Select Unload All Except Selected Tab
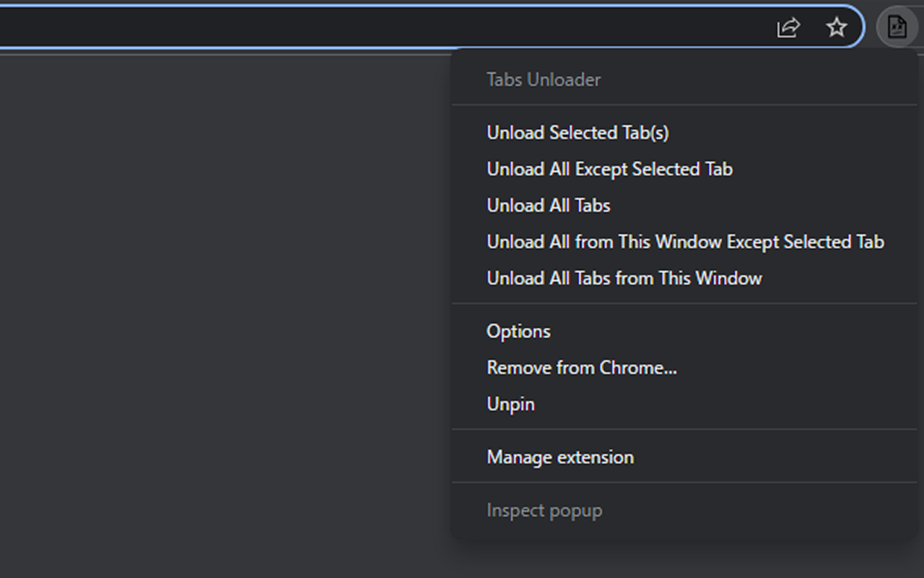This screenshot has height=578, width=924. coord(609,169)
